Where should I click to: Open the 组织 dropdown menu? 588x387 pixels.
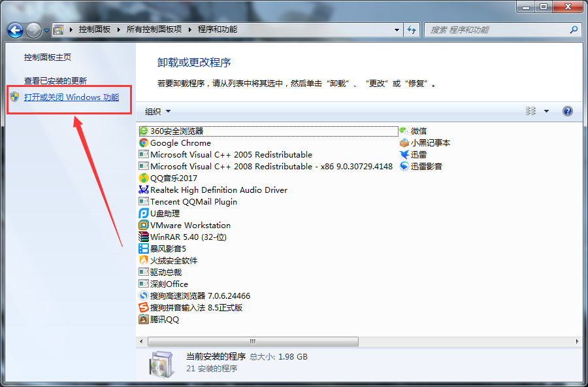coord(157,111)
